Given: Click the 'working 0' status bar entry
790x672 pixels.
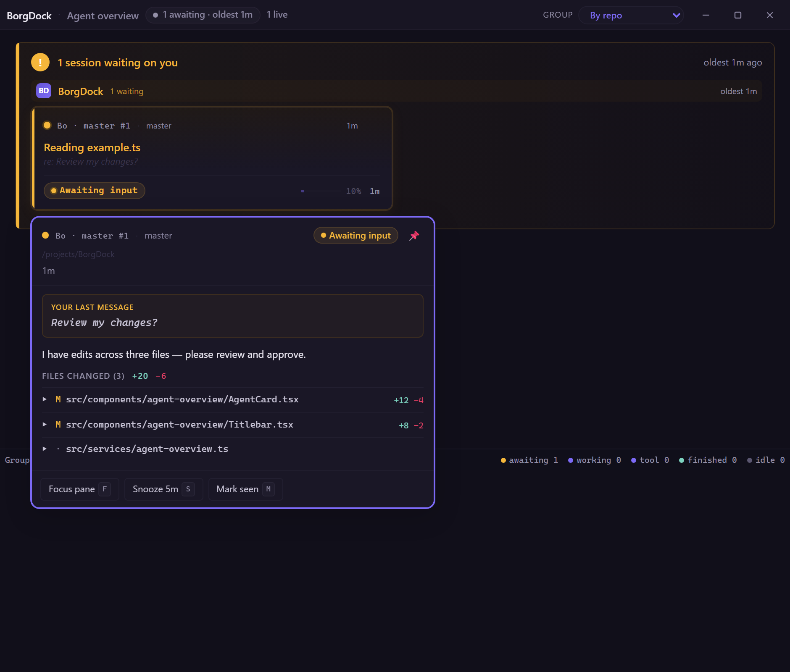Looking at the screenshot, I should click(x=595, y=460).
